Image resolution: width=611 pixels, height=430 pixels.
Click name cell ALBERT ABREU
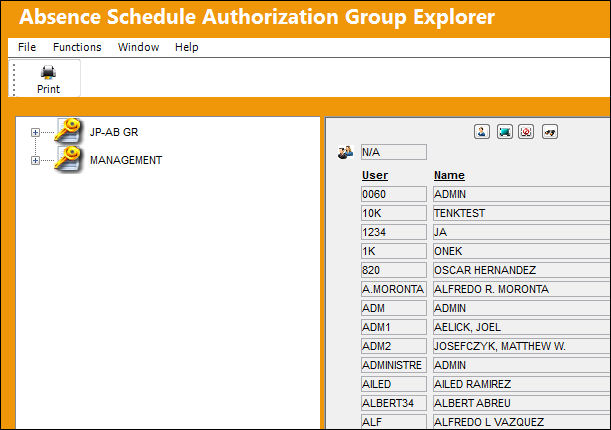click(522, 403)
